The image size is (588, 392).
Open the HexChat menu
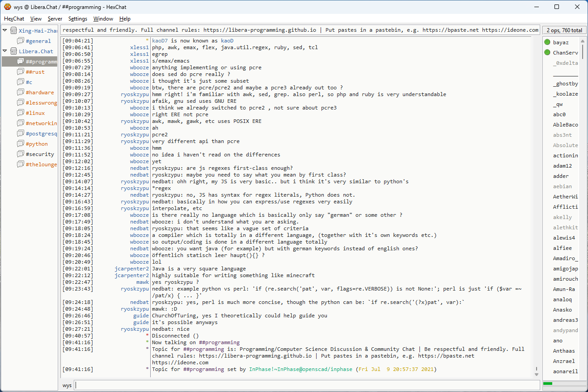click(x=14, y=19)
